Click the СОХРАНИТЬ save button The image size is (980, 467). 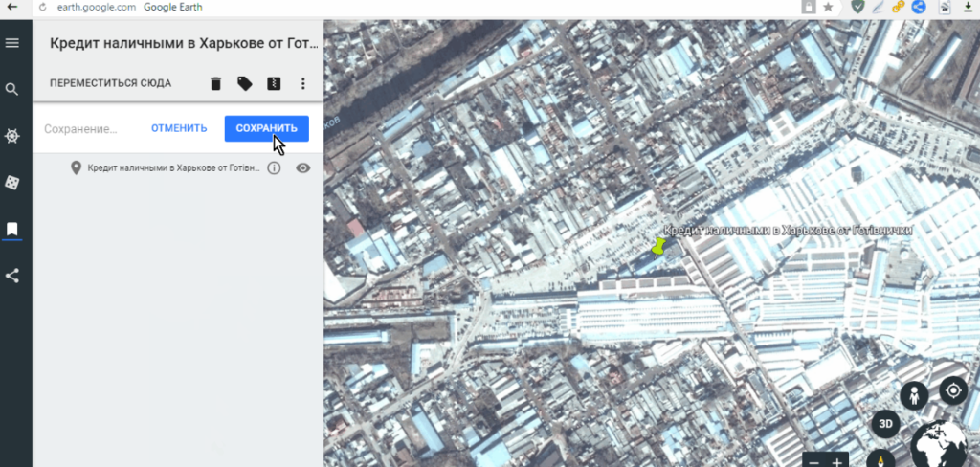coord(267,128)
